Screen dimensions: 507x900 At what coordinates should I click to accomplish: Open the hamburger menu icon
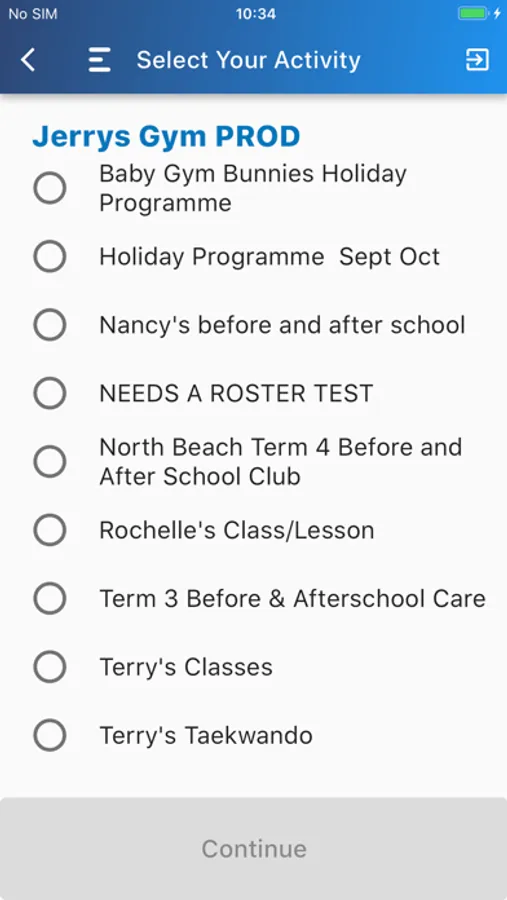tap(99, 60)
